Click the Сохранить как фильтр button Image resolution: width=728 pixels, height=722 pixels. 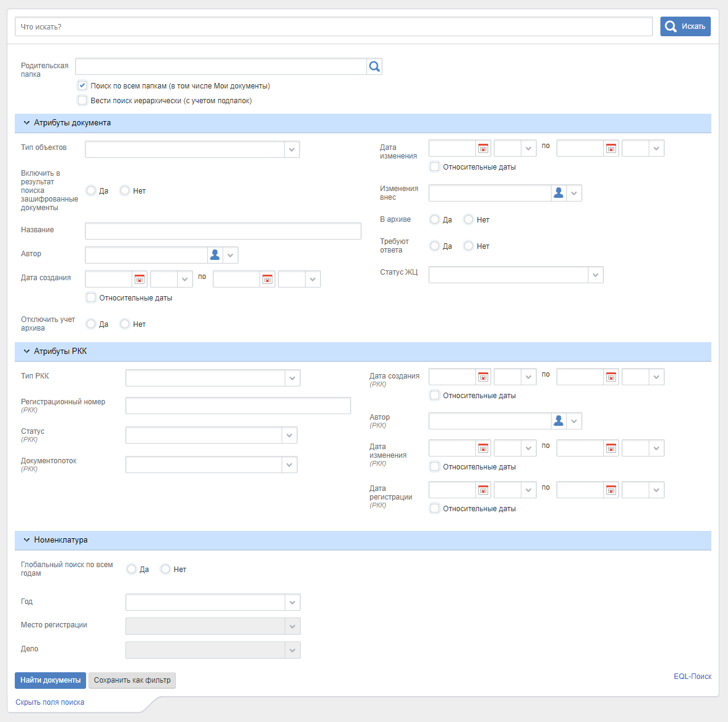tap(132, 680)
